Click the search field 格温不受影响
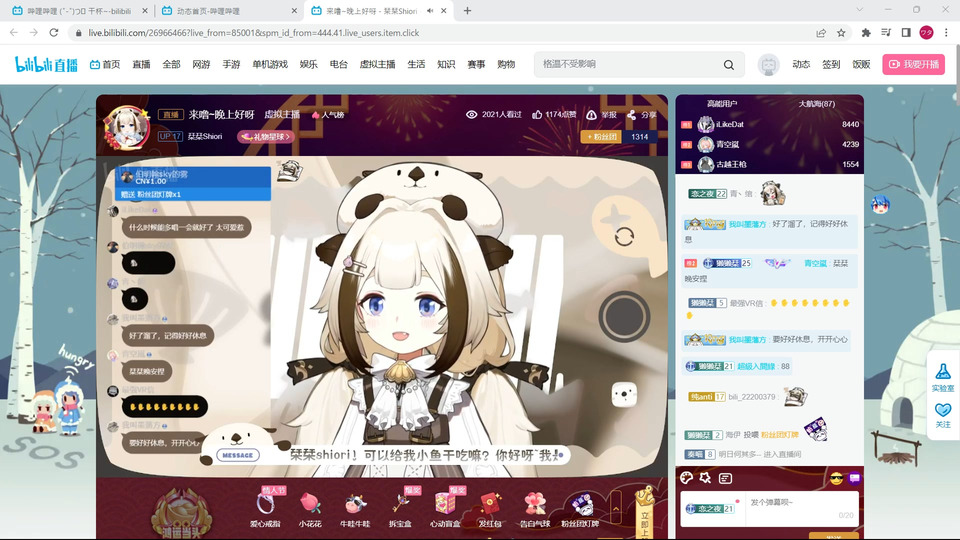Viewport: 960px width, 540px height. tap(628, 64)
